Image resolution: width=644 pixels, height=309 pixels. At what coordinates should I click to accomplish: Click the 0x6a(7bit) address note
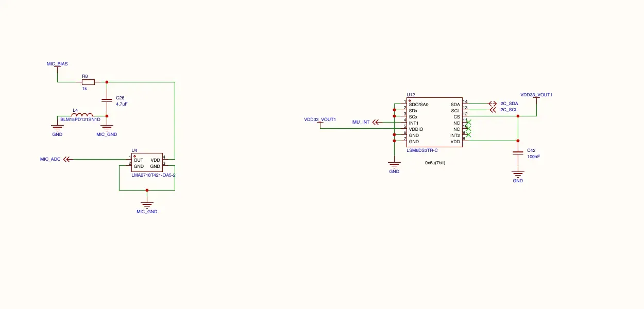pos(435,163)
